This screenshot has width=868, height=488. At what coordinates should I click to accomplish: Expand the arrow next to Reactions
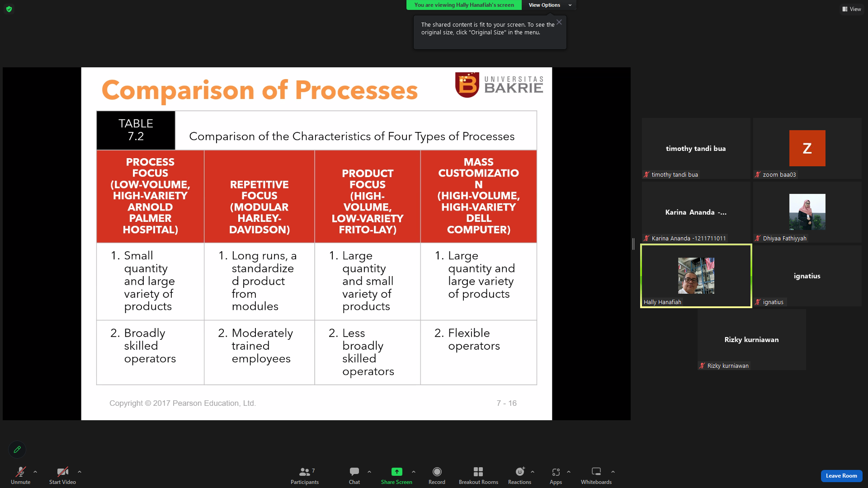pyautogui.click(x=533, y=472)
